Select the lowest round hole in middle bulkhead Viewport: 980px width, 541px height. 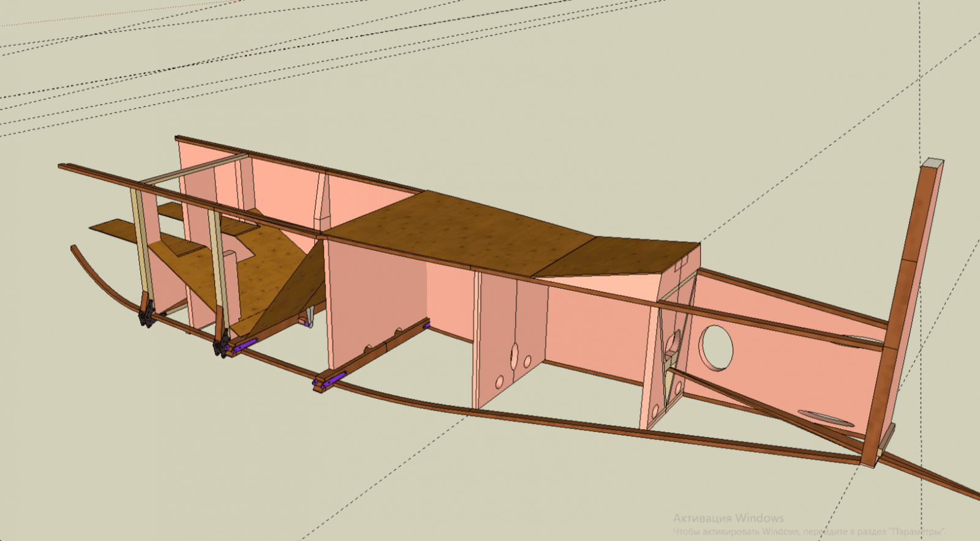pos(500,382)
